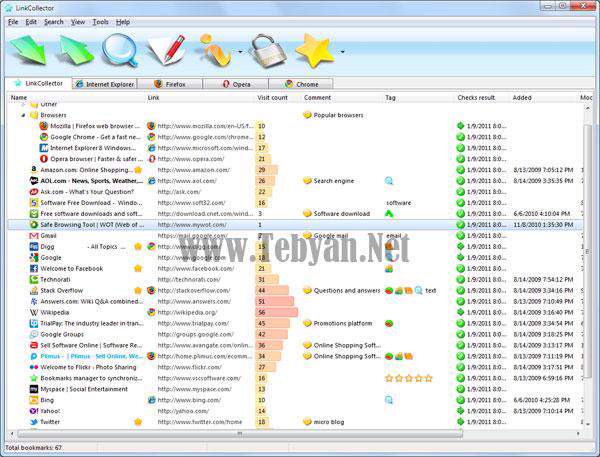Open the Edit menu
600x457 pixels.
click(x=31, y=22)
